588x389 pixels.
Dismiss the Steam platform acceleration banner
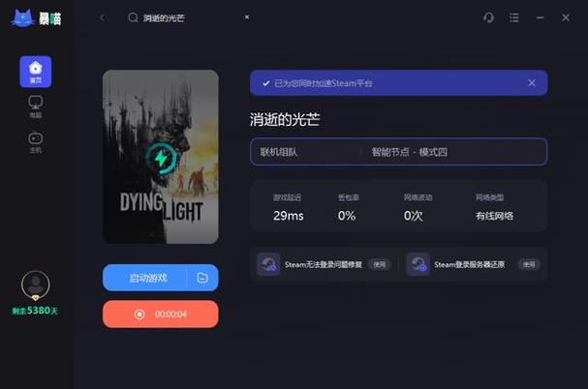coord(532,83)
